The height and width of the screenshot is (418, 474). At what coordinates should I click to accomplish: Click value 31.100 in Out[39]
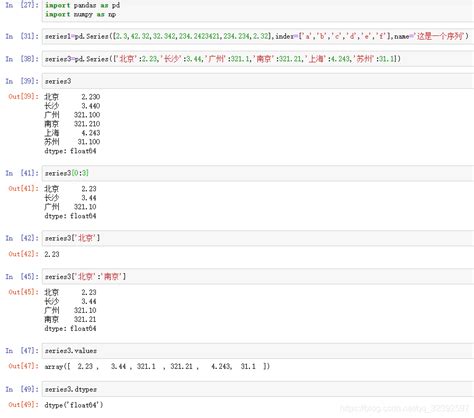tap(89, 142)
